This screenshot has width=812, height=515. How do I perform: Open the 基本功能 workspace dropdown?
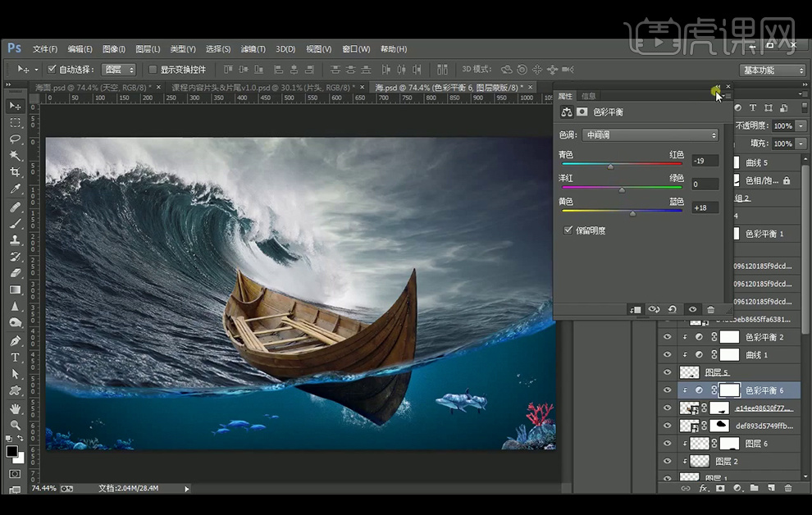[773, 71]
